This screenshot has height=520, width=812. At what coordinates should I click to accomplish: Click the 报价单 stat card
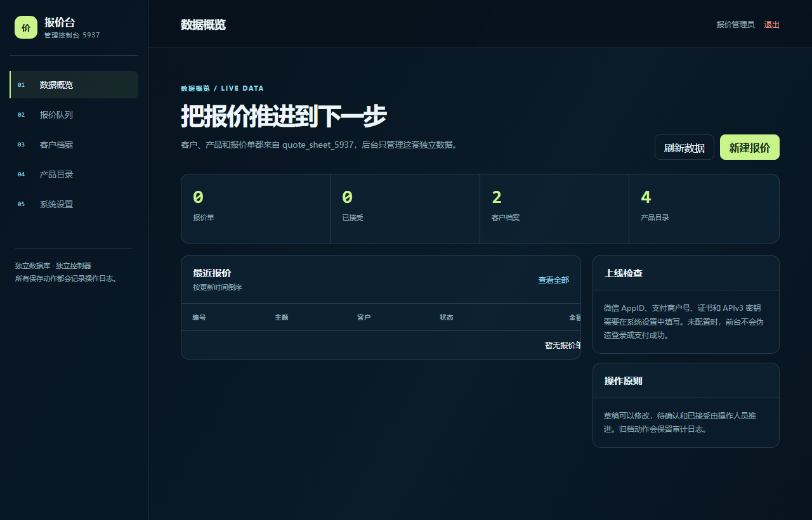click(256, 209)
